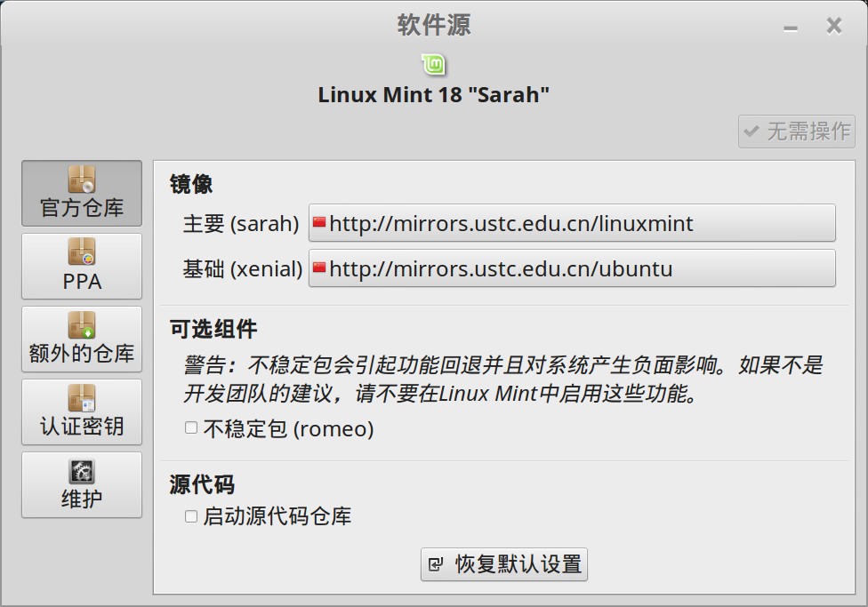Click the 维护 maintenance icon
This screenshot has height=607, width=868.
(x=81, y=471)
